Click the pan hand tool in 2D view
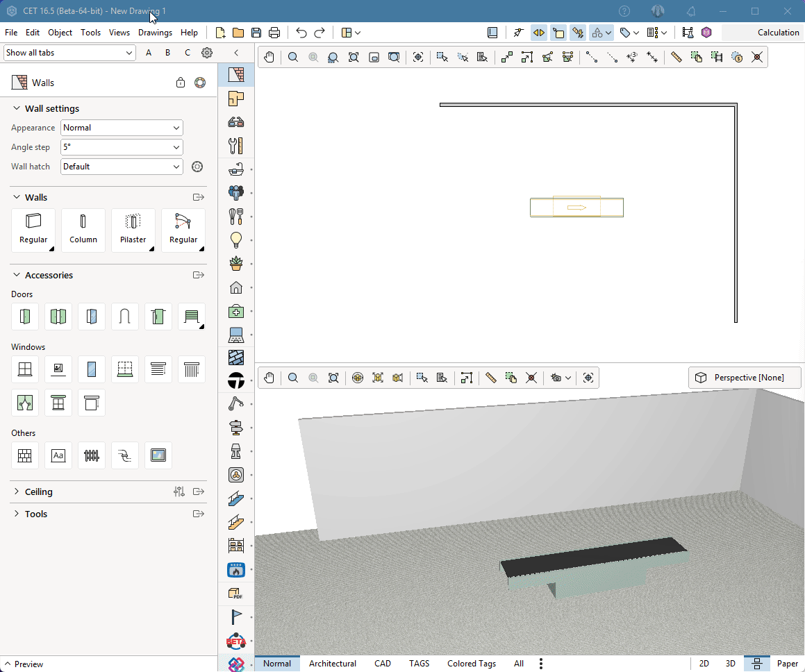 [269, 58]
